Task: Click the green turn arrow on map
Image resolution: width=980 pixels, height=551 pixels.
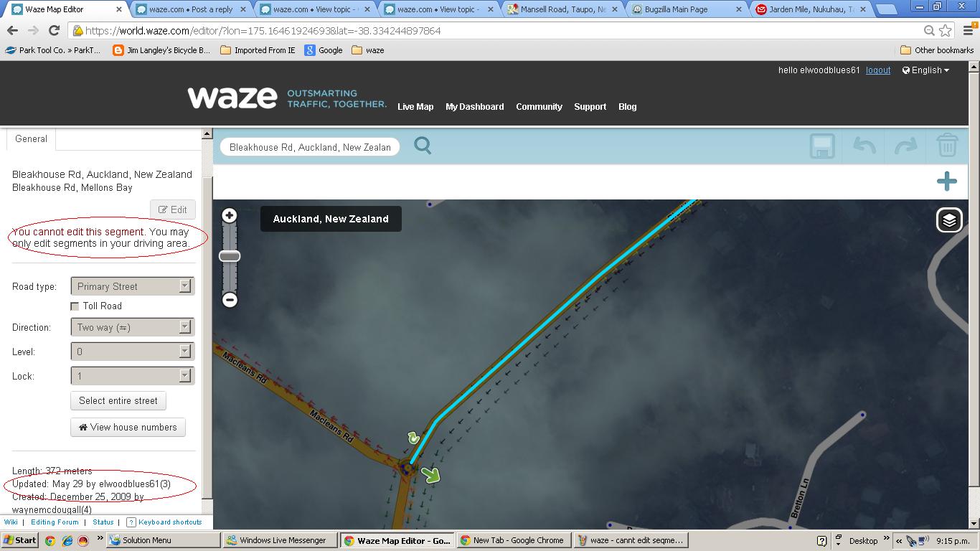Action: pyautogui.click(x=430, y=474)
